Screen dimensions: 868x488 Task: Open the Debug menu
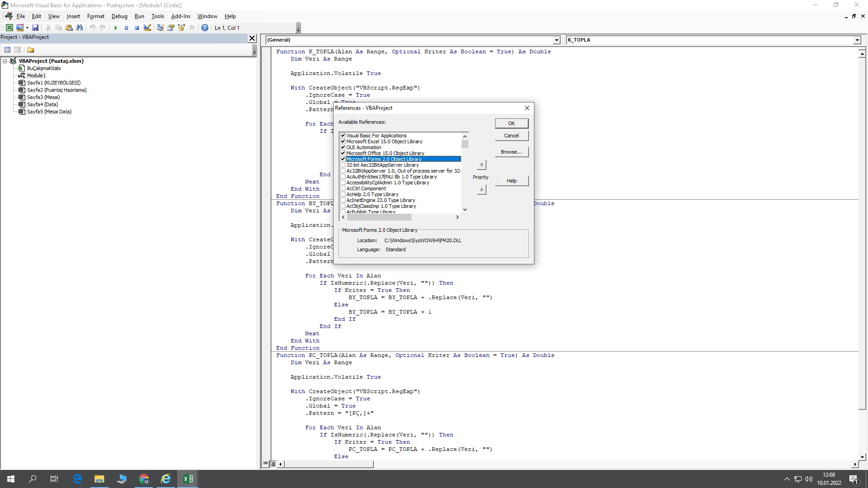coord(119,16)
